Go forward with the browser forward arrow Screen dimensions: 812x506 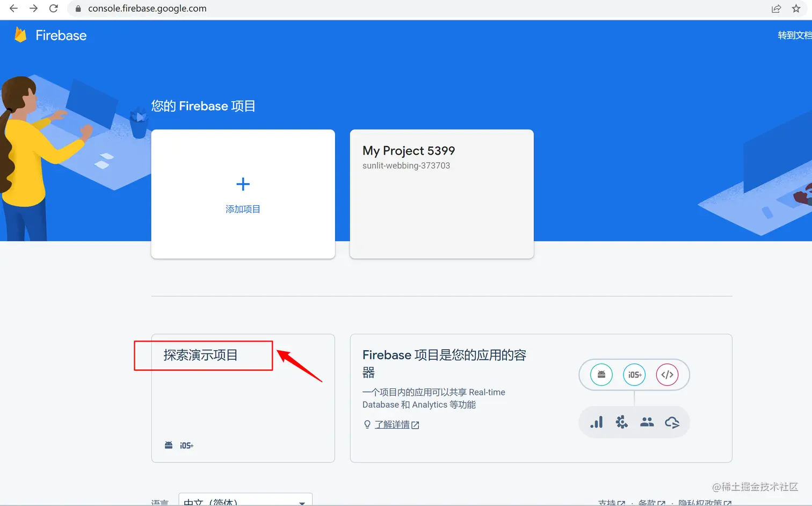(33, 9)
